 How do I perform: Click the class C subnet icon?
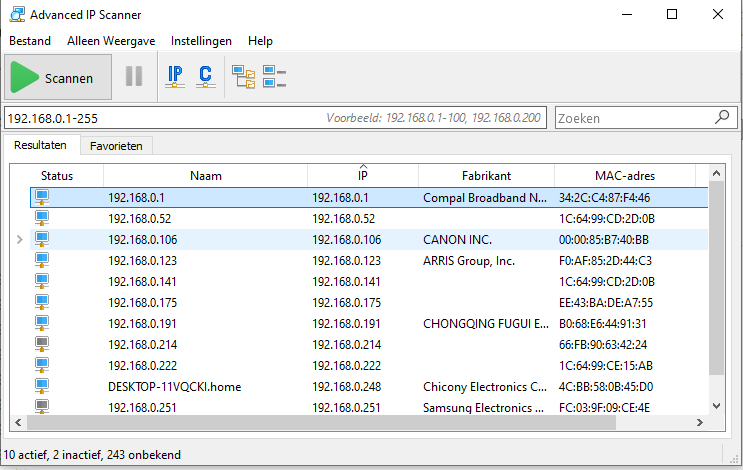click(205, 76)
